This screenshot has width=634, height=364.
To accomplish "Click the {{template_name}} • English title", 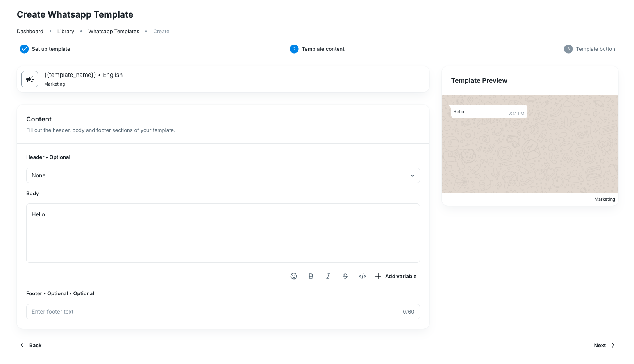I will [84, 75].
